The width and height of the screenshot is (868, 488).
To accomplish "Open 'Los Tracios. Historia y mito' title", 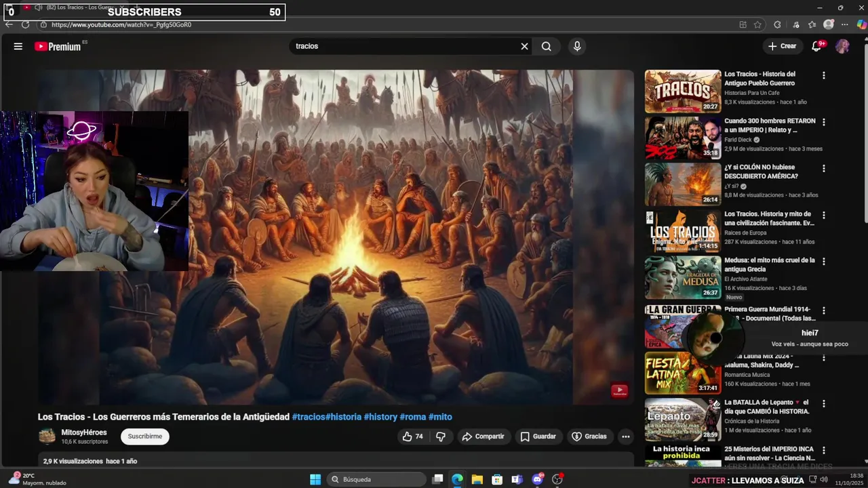I will (x=770, y=218).
